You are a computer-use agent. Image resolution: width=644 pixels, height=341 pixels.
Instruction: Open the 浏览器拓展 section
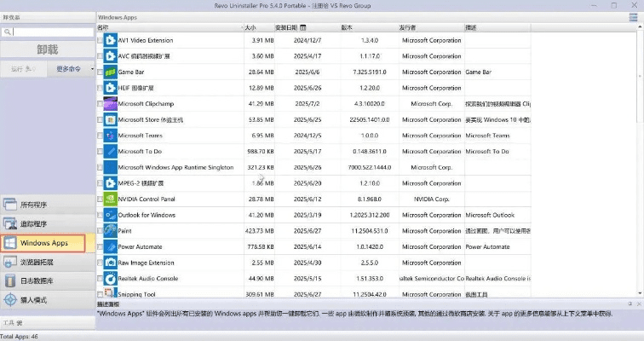point(48,262)
